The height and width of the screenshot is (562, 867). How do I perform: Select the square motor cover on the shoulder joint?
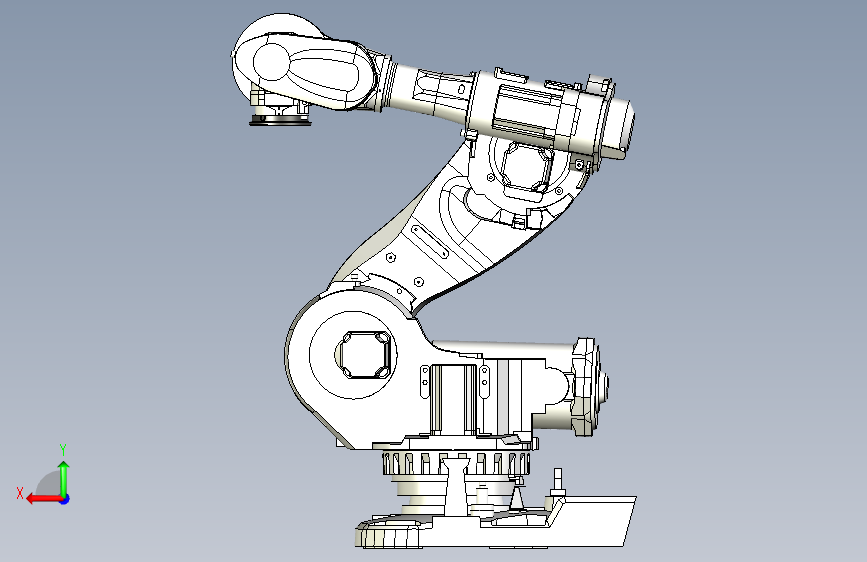[365, 355]
